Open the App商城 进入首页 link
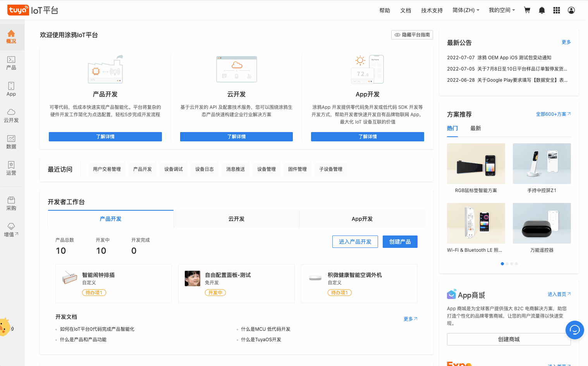The image size is (588, 366). 559,294
